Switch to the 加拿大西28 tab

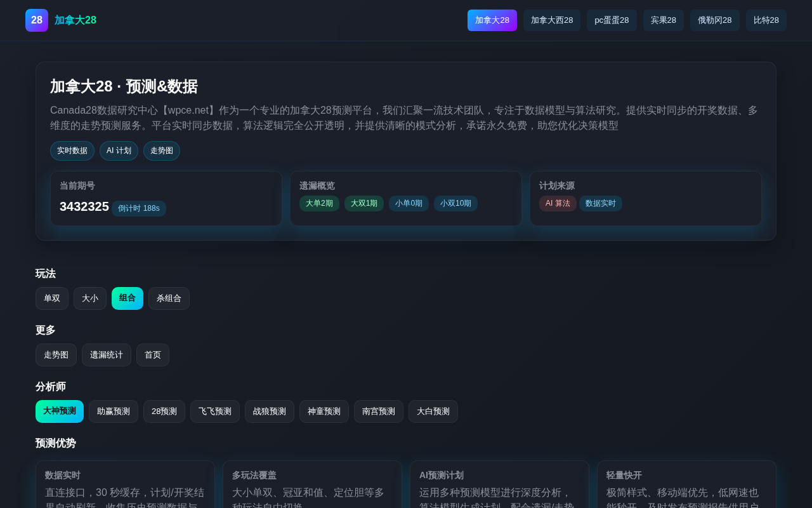pos(552,20)
